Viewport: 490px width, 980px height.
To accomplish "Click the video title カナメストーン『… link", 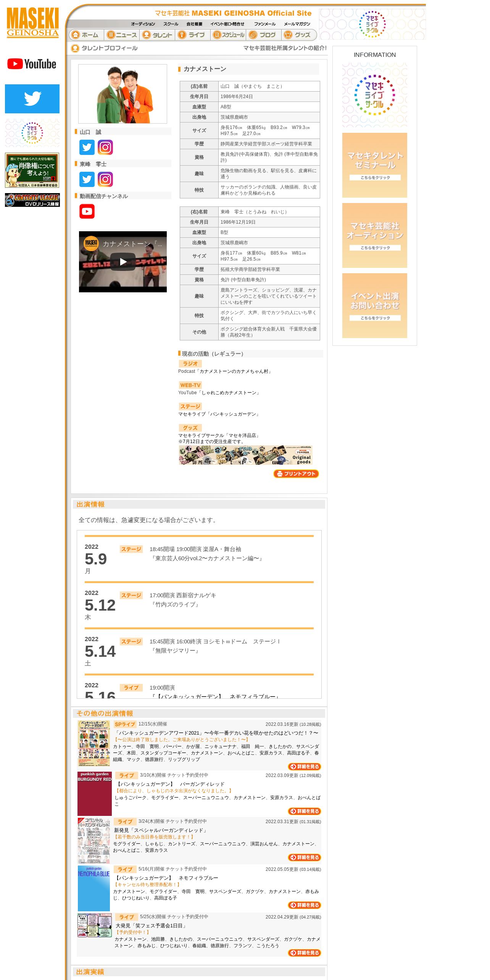I will click(132, 243).
